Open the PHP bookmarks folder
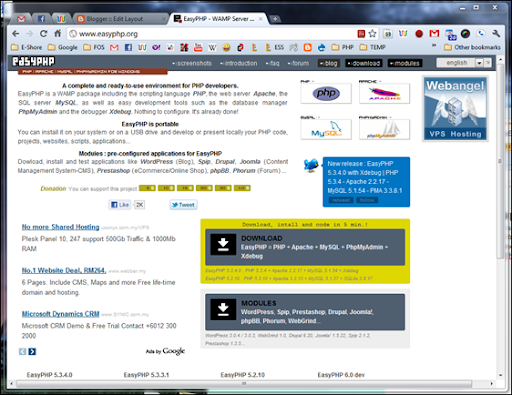 (343, 48)
